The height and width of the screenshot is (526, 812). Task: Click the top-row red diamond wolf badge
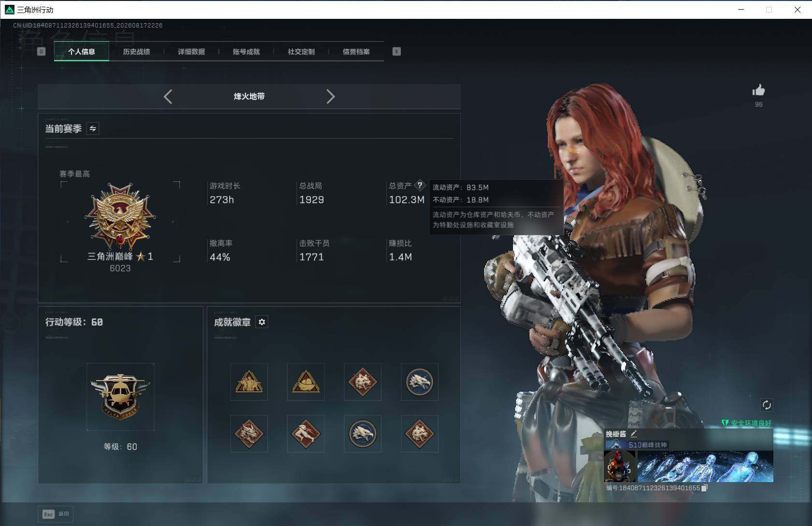363,382
